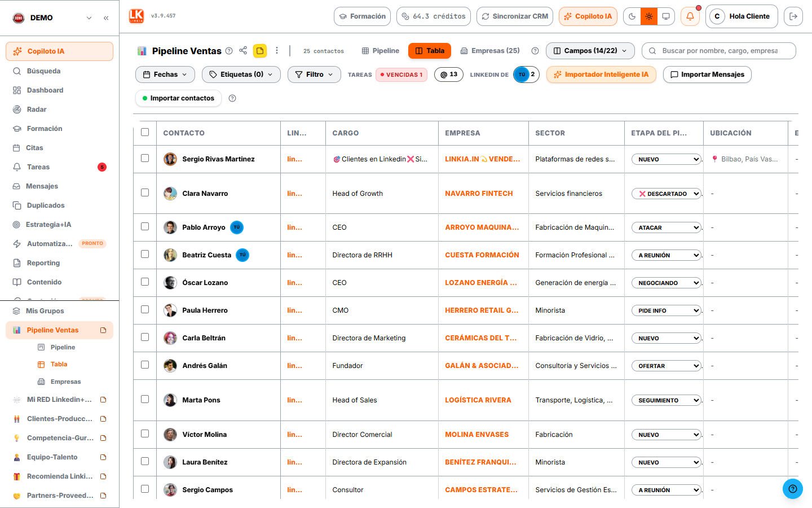Image resolution: width=812 pixels, height=508 pixels.
Task: Click the help icon beside Empresas (25)
Action: pyautogui.click(x=535, y=51)
